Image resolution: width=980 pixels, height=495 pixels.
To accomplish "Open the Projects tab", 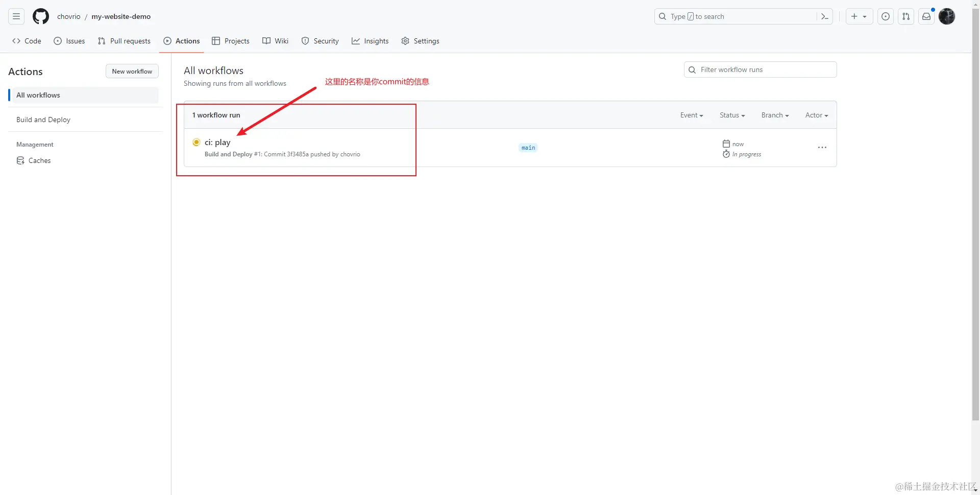I will [x=231, y=41].
